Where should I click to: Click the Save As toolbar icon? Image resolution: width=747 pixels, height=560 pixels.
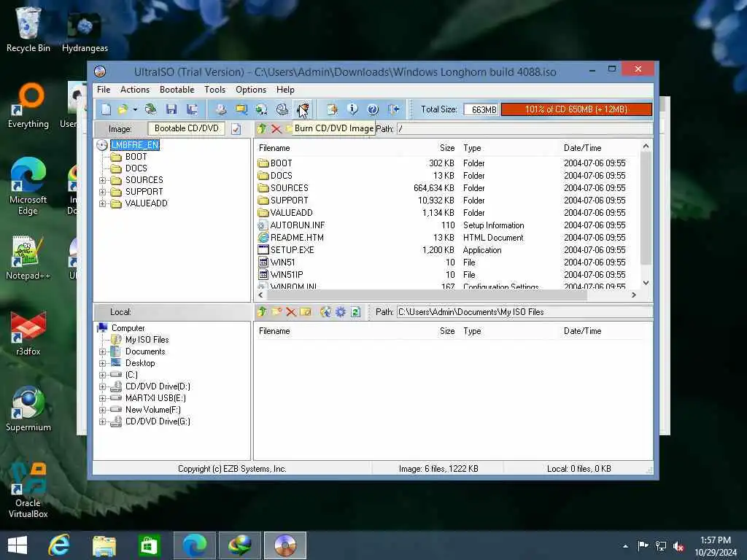click(192, 109)
